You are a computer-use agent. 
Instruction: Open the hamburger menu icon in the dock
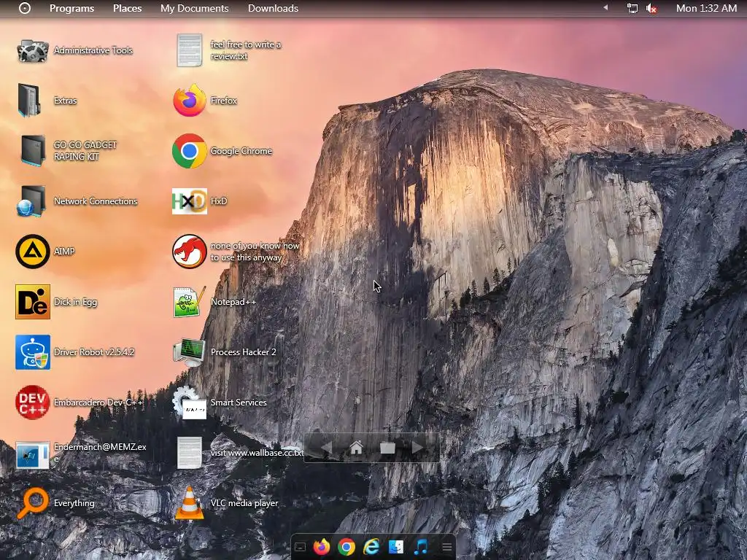point(447,547)
